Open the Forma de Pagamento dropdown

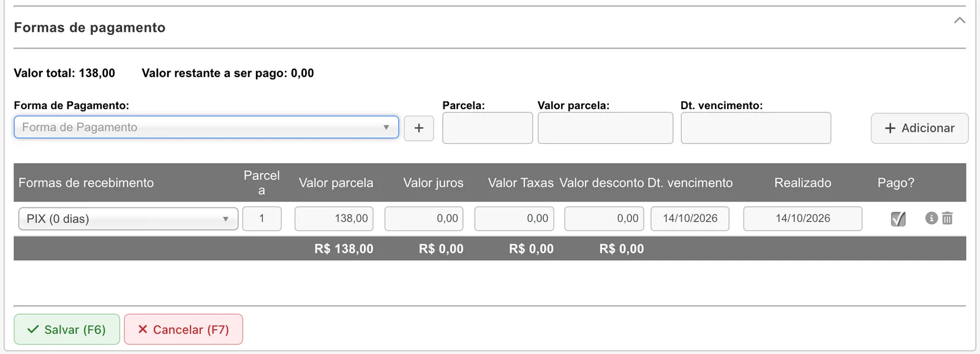pos(206,127)
